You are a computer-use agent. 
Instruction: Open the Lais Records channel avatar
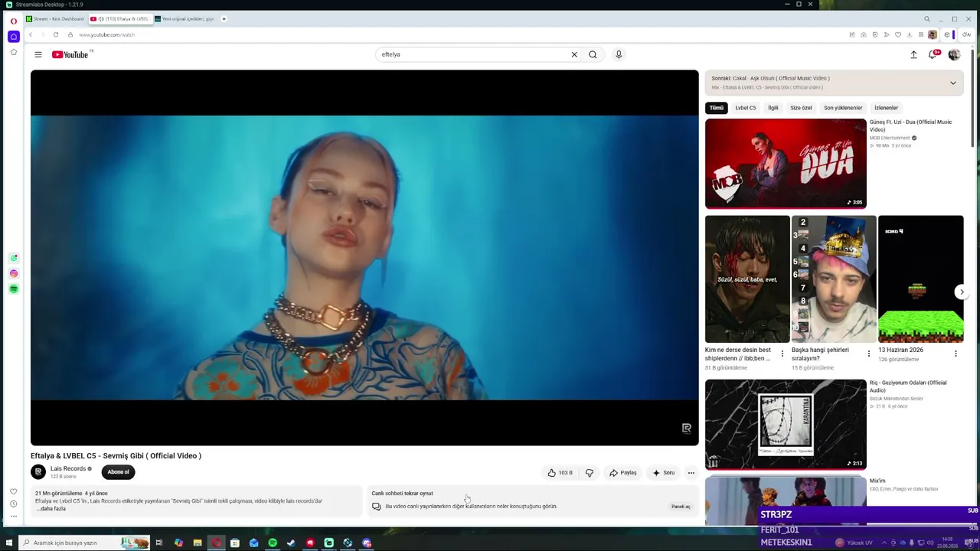(x=38, y=472)
